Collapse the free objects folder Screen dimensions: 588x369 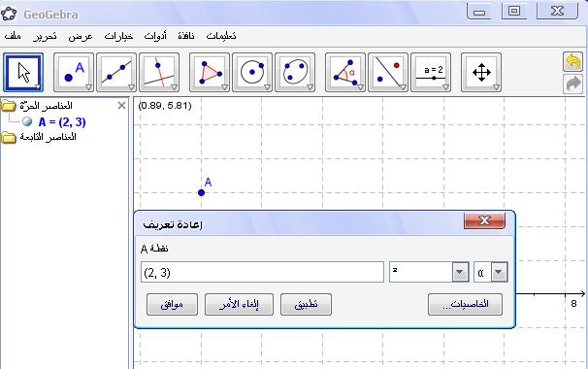point(9,106)
